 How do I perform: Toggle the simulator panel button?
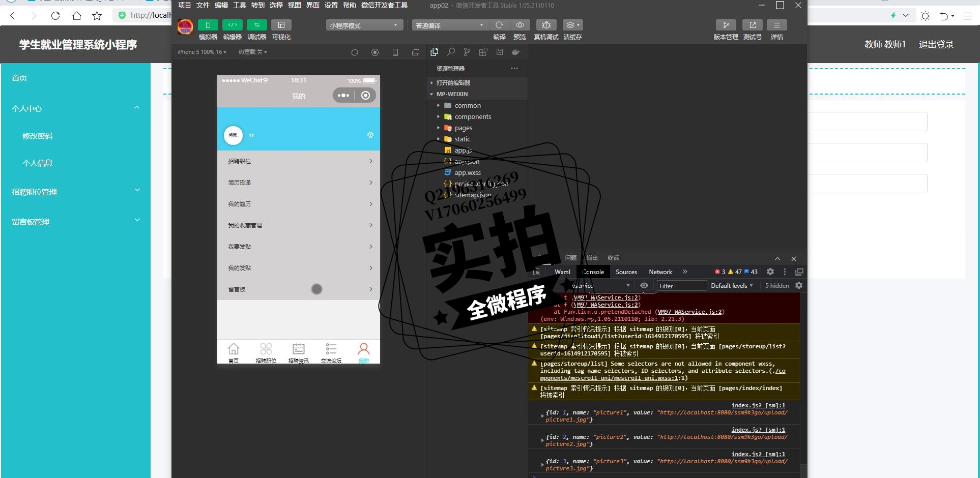coord(208,25)
